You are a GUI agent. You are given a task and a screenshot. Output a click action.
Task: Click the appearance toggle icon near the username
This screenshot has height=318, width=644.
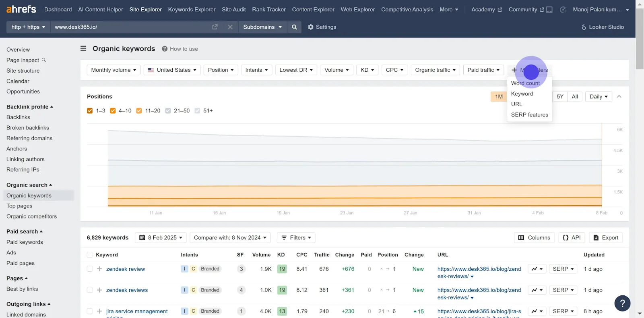563,10
